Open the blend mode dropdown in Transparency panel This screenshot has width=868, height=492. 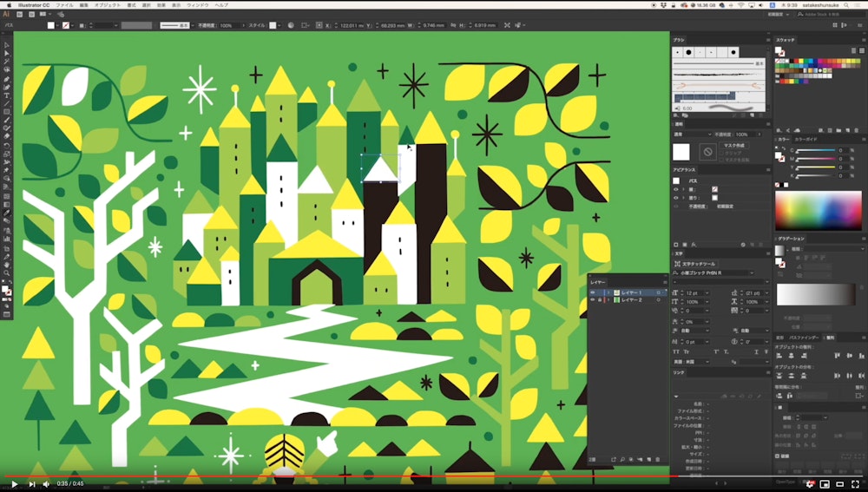pyautogui.click(x=691, y=134)
